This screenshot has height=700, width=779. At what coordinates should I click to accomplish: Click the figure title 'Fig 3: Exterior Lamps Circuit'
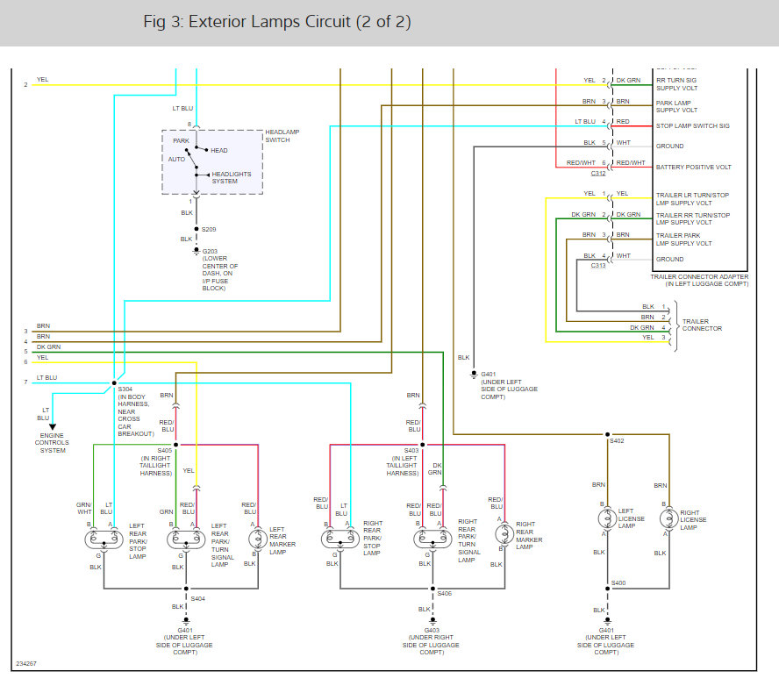tap(277, 22)
